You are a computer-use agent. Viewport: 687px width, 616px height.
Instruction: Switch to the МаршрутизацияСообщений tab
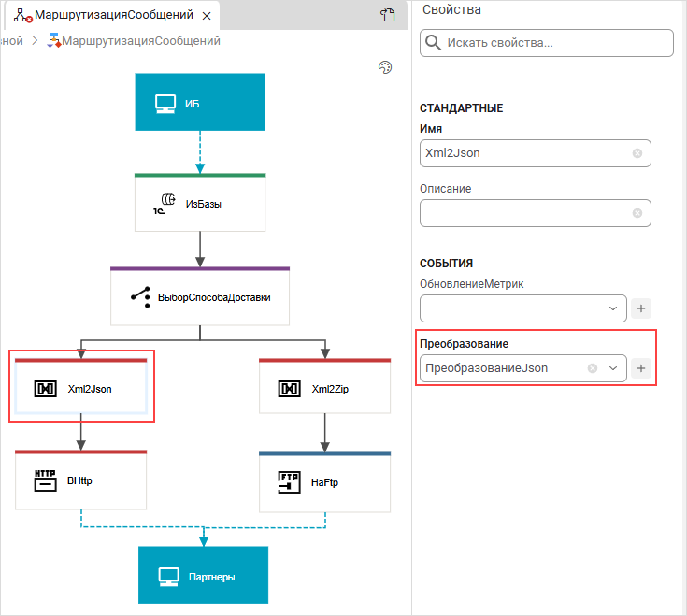point(112,16)
